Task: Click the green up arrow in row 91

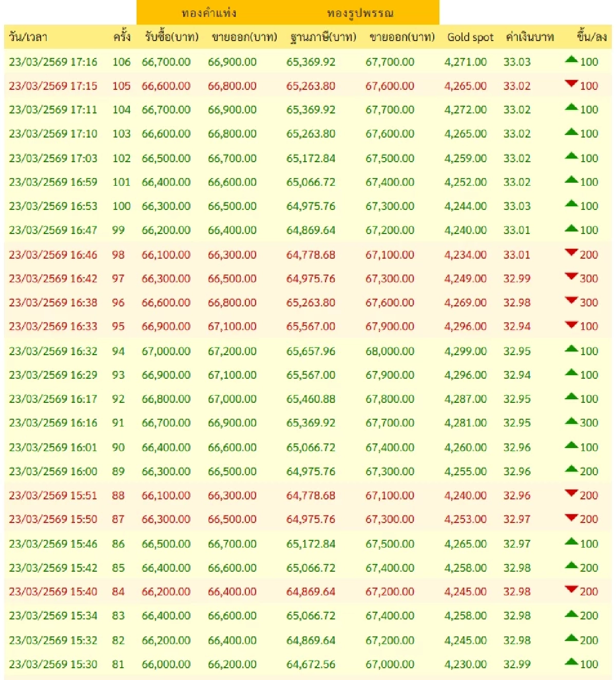Action: pyautogui.click(x=571, y=421)
